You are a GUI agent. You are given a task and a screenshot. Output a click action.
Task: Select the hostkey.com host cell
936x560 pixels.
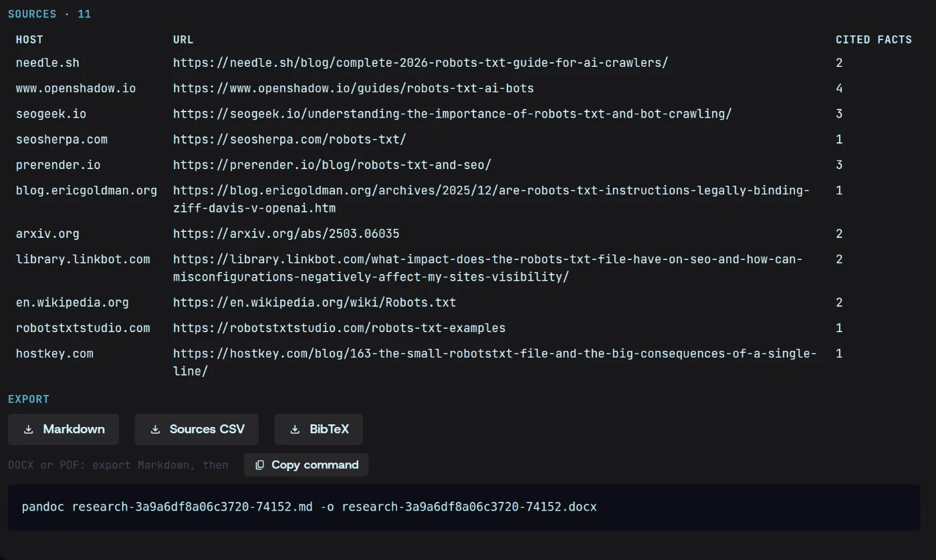(55, 354)
